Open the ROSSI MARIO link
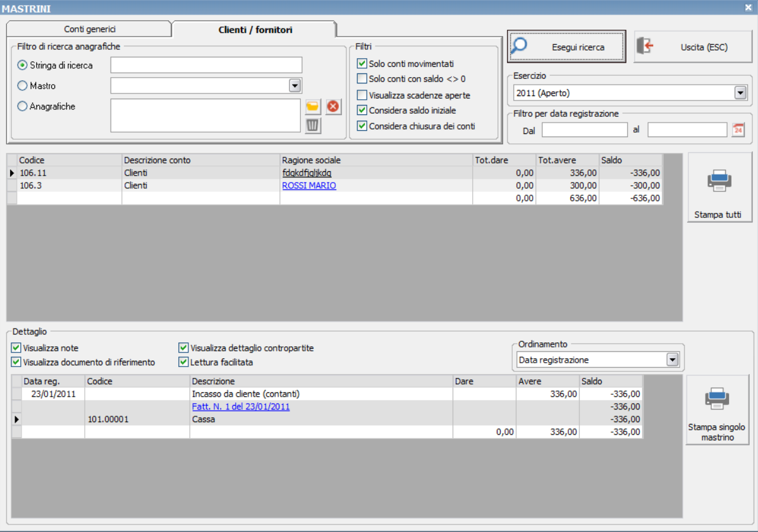The height and width of the screenshot is (532, 758). click(309, 186)
